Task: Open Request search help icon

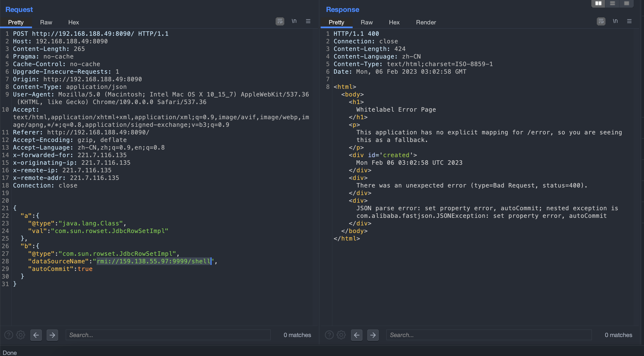Action: pyautogui.click(x=9, y=335)
